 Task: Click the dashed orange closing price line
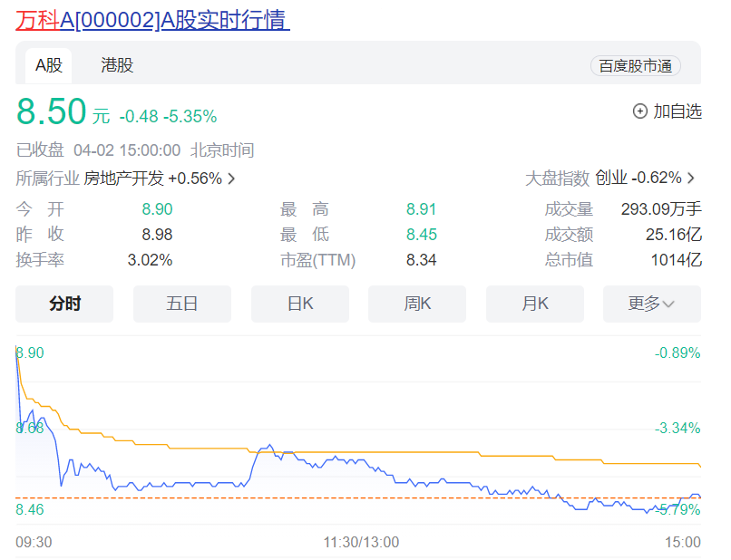pyautogui.click(x=358, y=498)
